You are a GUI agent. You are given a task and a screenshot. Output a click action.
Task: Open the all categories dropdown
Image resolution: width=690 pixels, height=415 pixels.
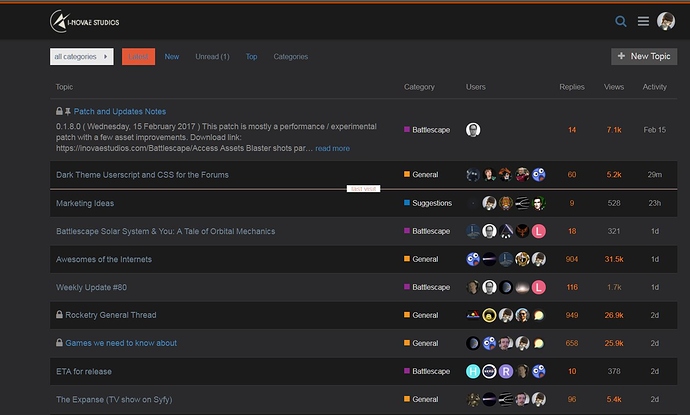(81, 56)
